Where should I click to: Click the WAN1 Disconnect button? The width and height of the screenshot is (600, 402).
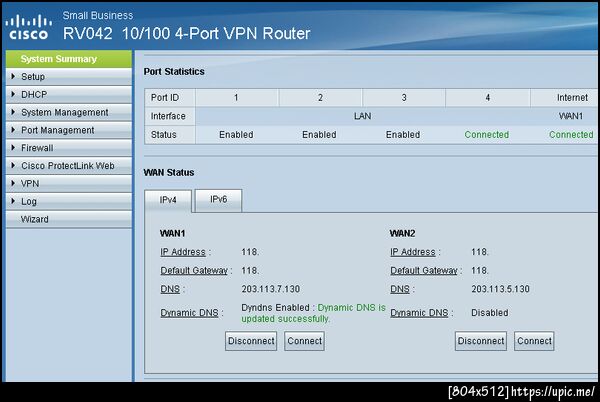[251, 341]
